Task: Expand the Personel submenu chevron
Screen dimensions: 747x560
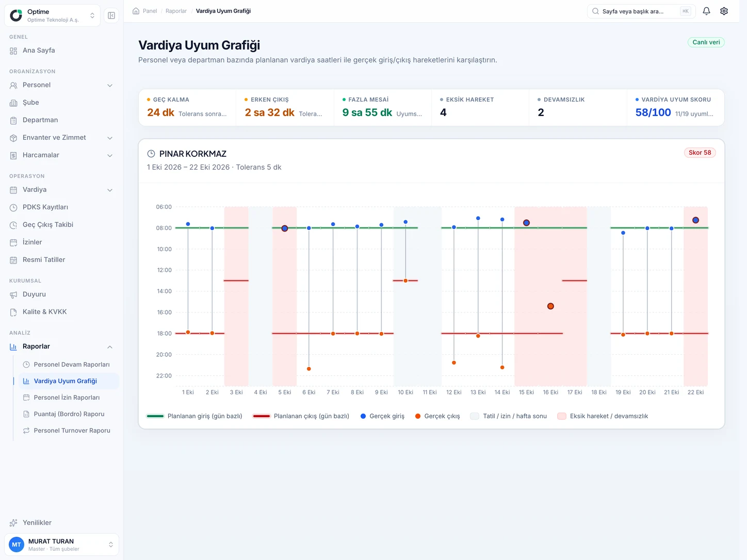Action: 110,85
